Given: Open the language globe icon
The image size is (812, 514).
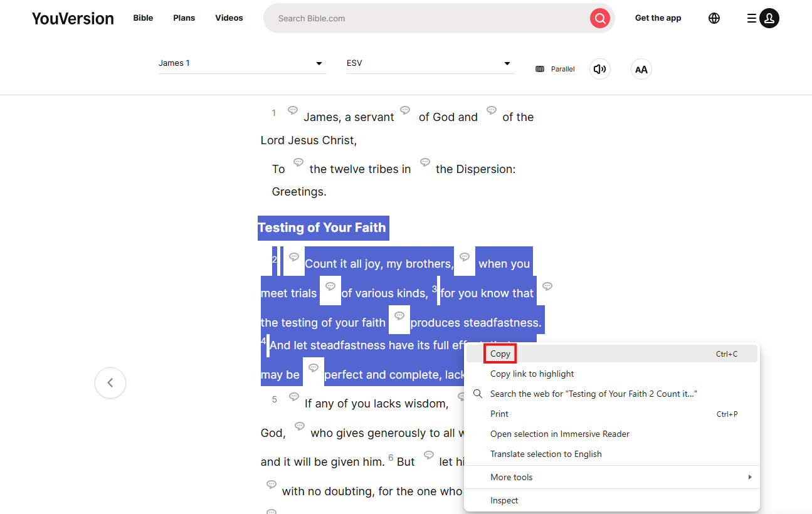Looking at the screenshot, I should 714,18.
